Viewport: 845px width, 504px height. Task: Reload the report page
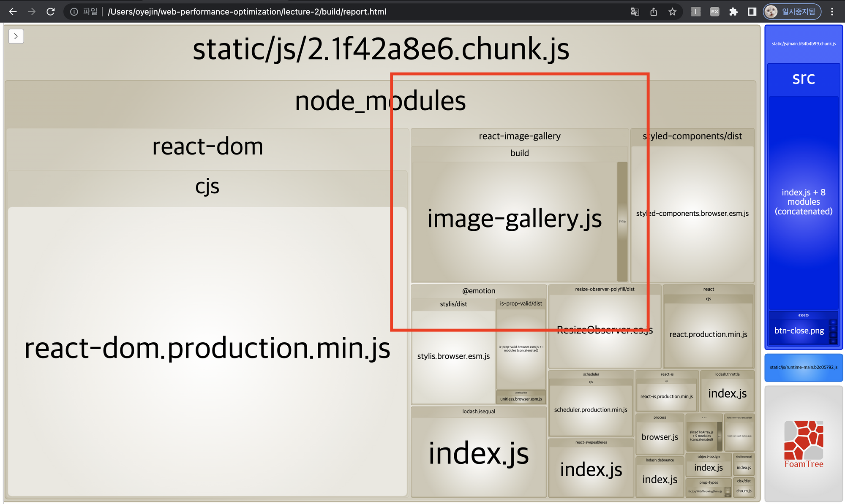pos(51,12)
